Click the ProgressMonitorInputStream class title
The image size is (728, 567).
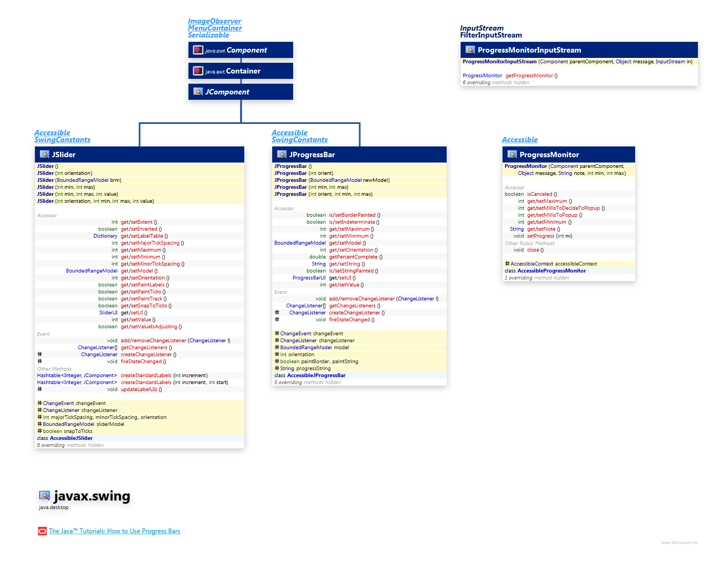click(529, 50)
